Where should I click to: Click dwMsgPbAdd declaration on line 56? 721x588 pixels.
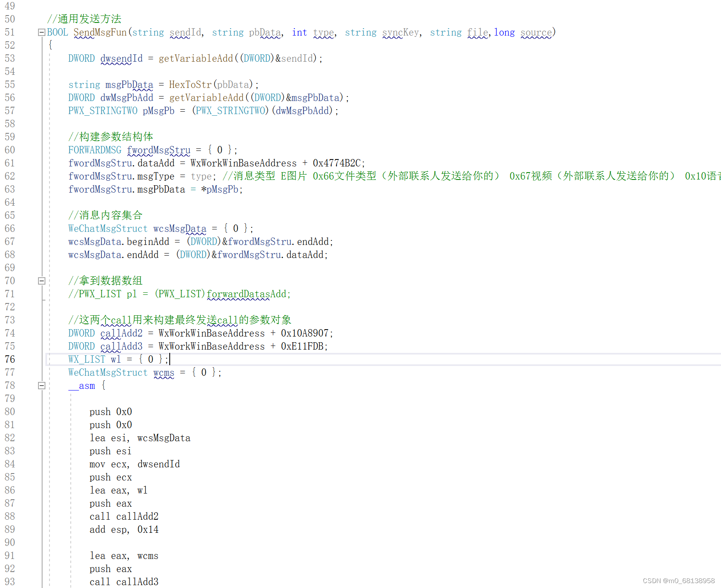(x=127, y=98)
